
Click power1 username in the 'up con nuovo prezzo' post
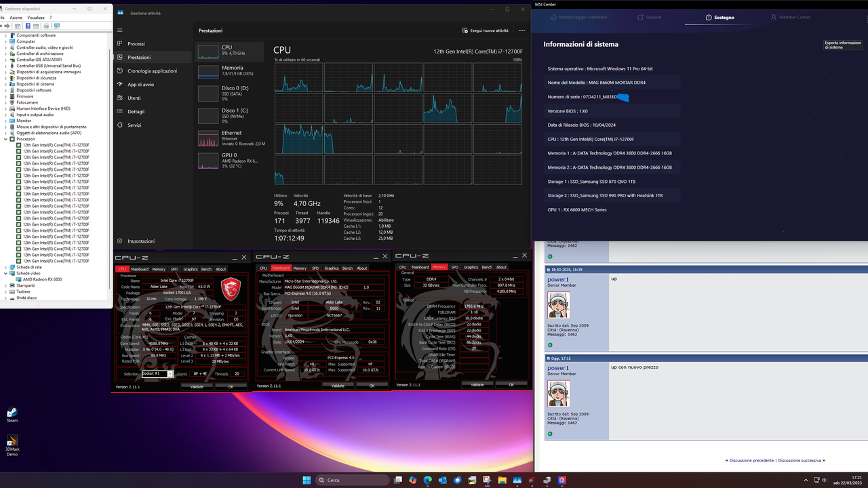pos(558,368)
